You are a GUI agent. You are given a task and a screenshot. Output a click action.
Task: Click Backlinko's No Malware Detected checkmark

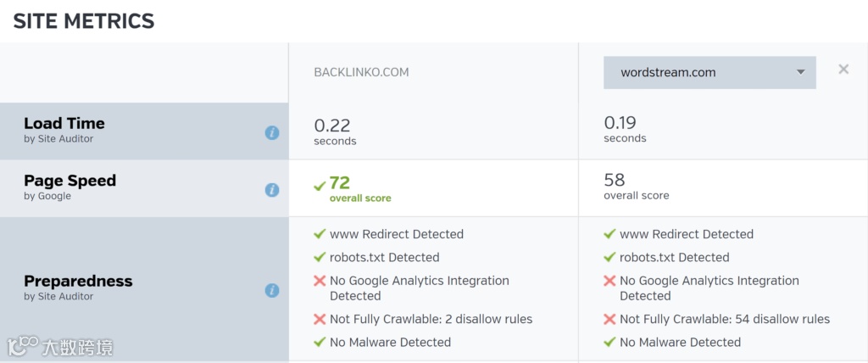pos(320,342)
